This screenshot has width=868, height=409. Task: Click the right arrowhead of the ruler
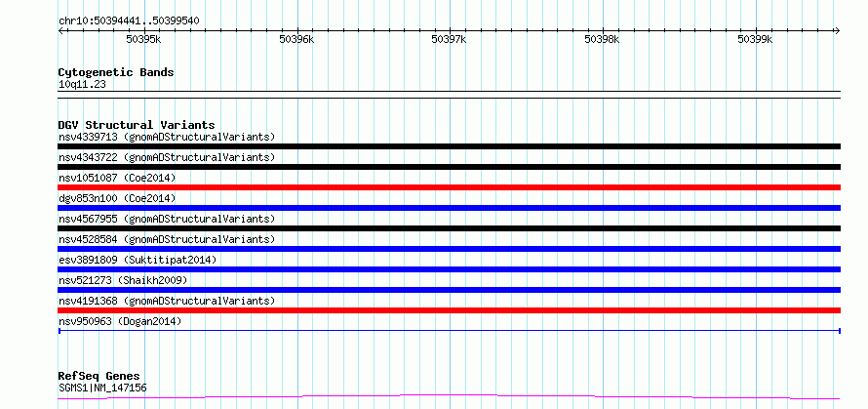tap(838, 30)
